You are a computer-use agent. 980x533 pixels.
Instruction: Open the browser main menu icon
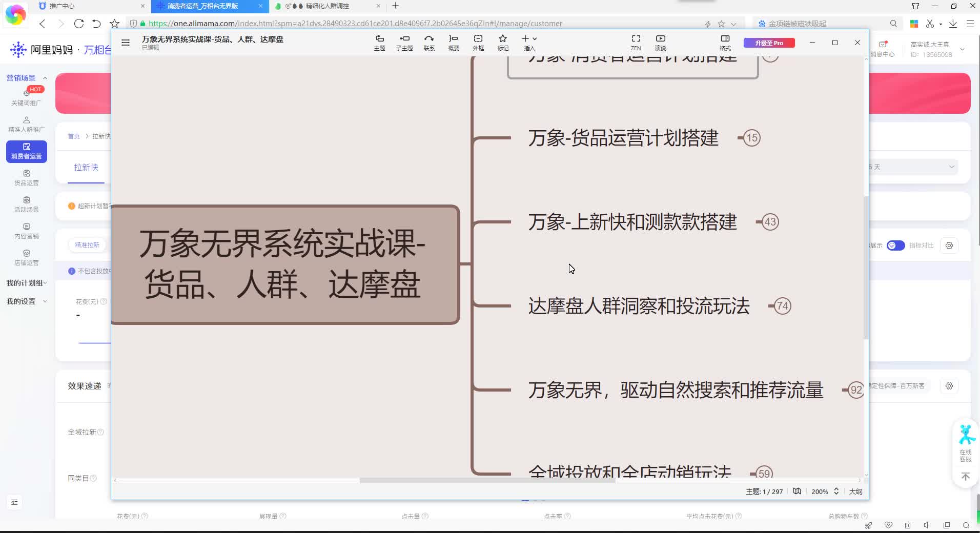coord(970,24)
